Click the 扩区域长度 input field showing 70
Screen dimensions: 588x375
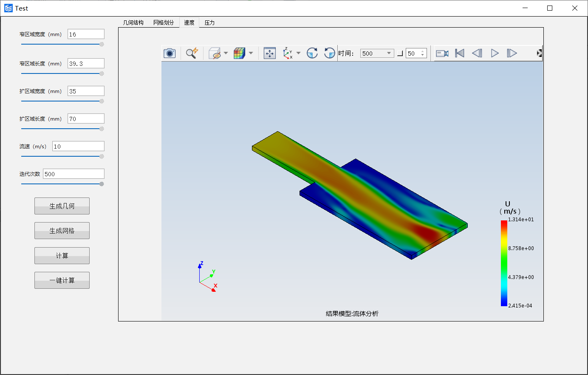[x=86, y=119]
